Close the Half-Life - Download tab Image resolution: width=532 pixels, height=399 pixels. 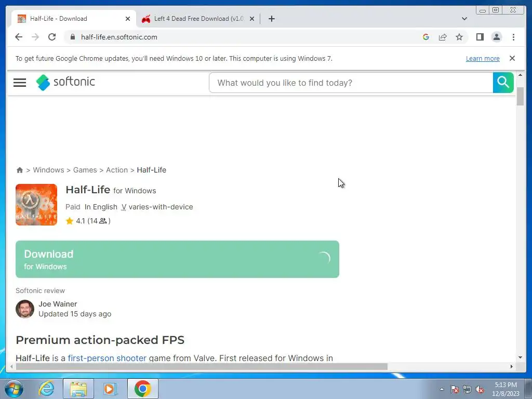(x=128, y=19)
